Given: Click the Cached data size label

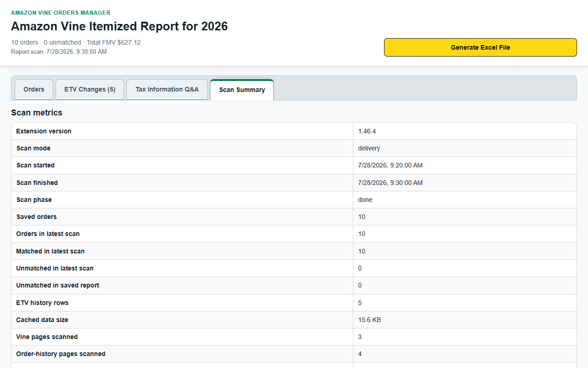Looking at the screenshot, I should tap(42, 320).
